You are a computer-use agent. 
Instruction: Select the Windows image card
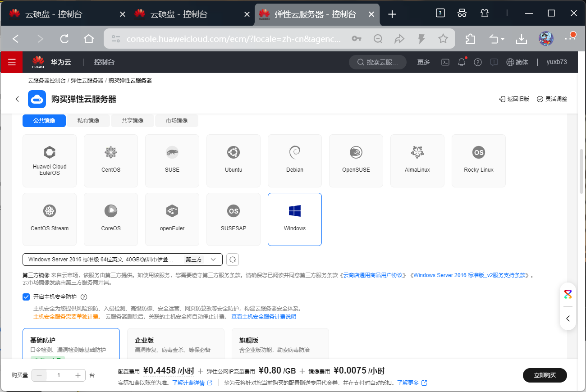pyautogui.click(x=295, y=219)
